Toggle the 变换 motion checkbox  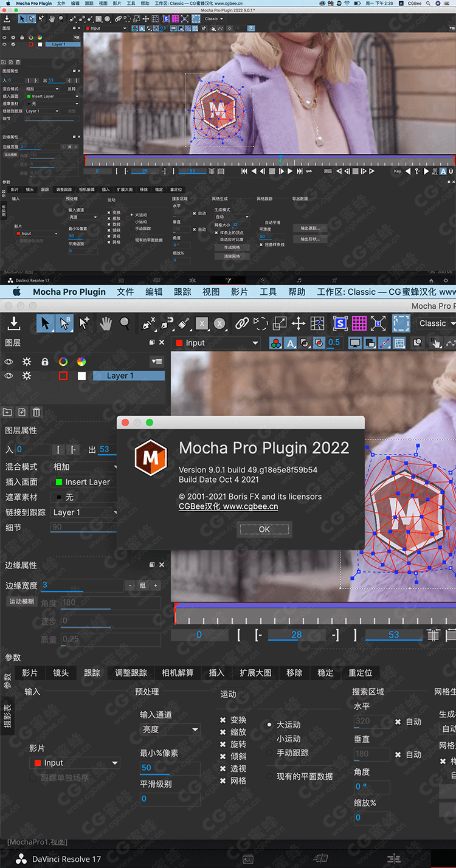click(x=223, y=720)
